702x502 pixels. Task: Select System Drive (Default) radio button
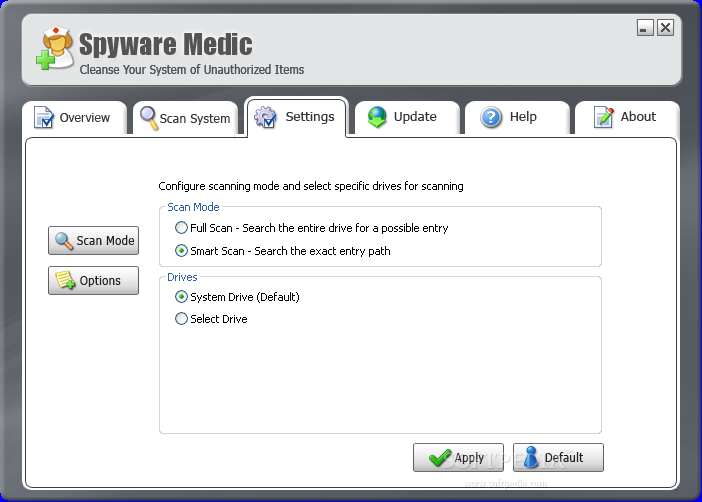(181, 297)
